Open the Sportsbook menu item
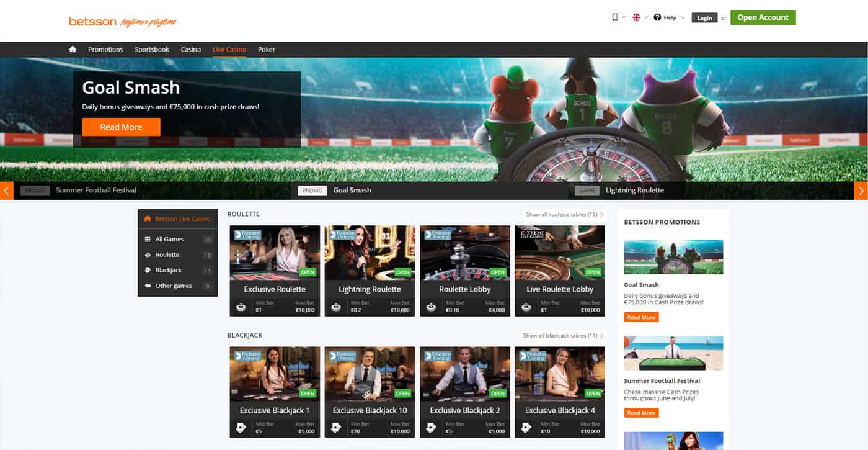This screenshot has height=450, width=868. click(x=152, y=49)
